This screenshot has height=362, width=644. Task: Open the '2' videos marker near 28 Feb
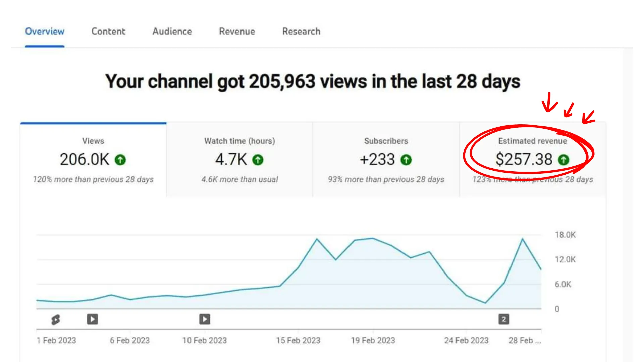504,319
